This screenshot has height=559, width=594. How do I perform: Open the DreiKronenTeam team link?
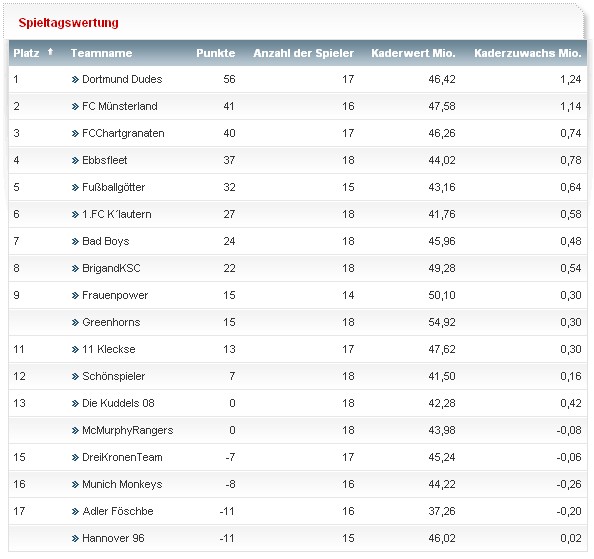click(122, 457)
